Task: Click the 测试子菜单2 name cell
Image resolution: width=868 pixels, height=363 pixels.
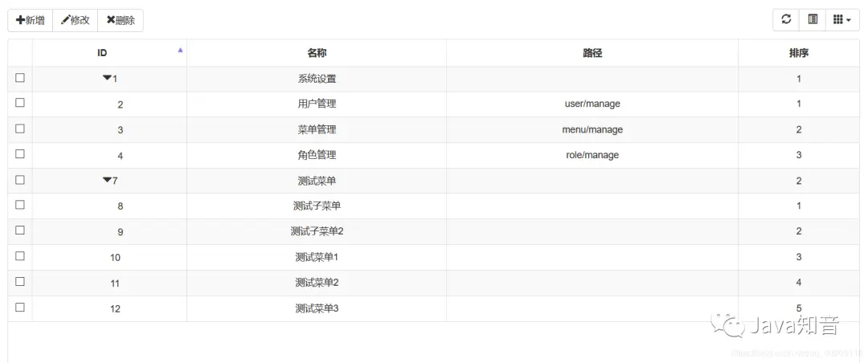Action: pos(317,232)
